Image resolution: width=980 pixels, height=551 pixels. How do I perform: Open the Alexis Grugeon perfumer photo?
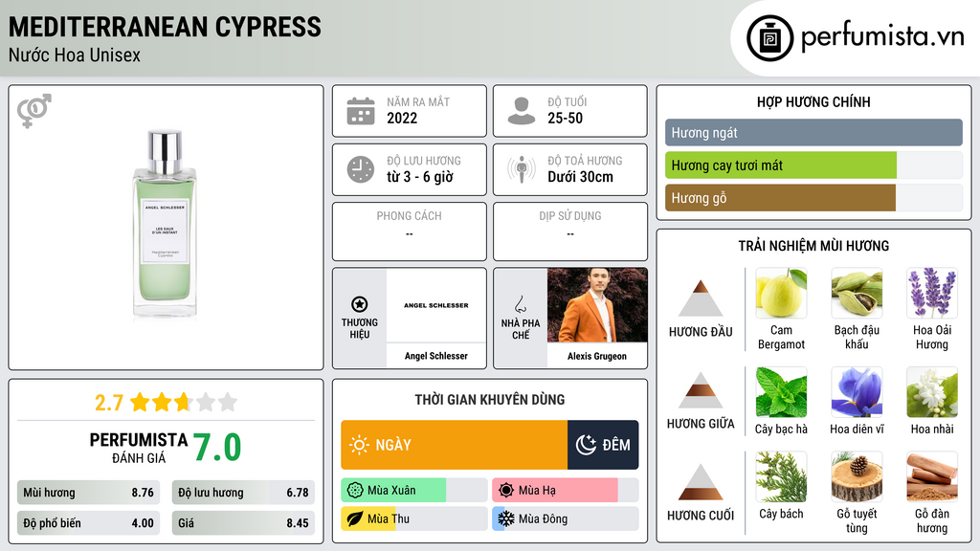click(597, 305)
